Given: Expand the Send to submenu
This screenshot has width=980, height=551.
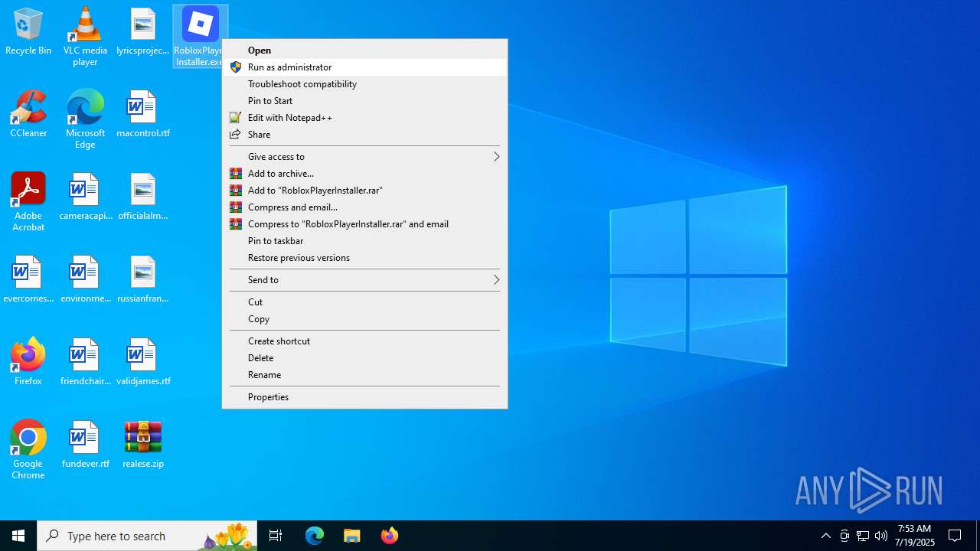Looking at the screenshot, I should 364,280.
